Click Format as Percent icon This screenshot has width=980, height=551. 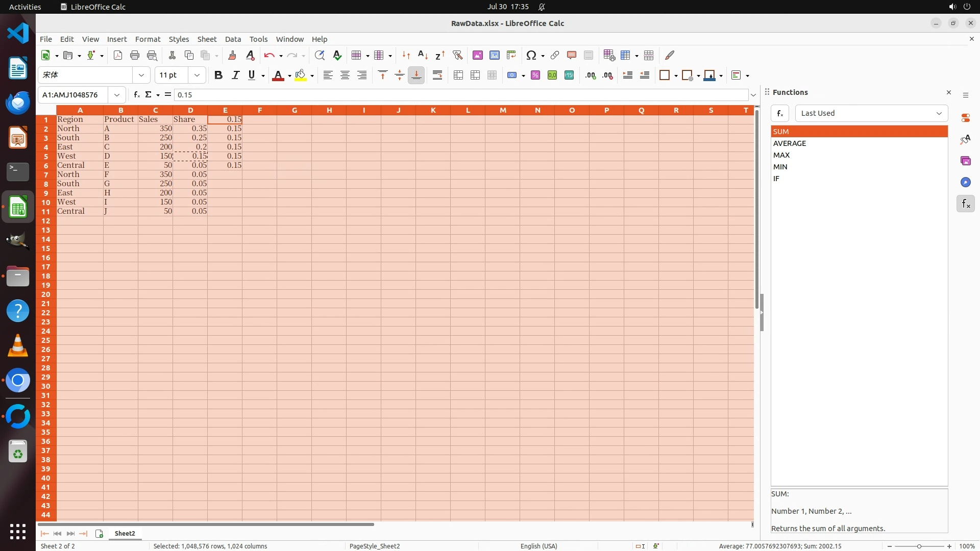pyautogui.click(x=535, y=75)
